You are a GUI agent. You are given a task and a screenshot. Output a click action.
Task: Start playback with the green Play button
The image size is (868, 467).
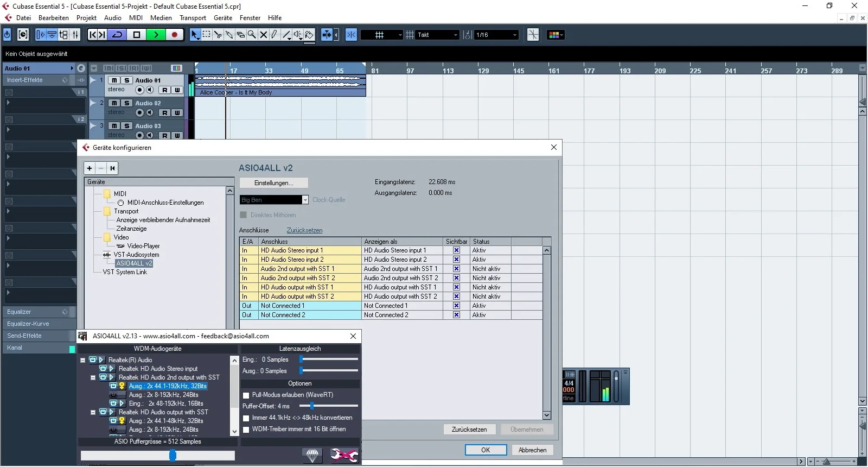[156, 35]
